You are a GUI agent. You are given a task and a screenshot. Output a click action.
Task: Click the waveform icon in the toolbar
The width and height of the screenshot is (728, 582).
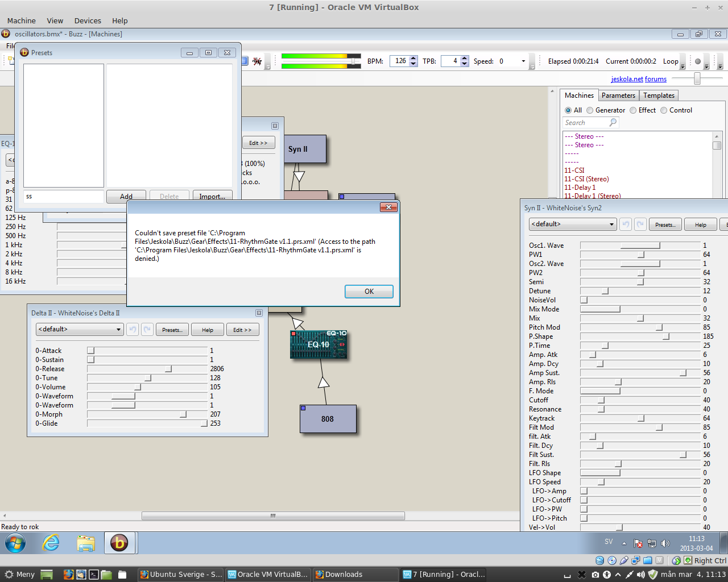tap(258, 61)
